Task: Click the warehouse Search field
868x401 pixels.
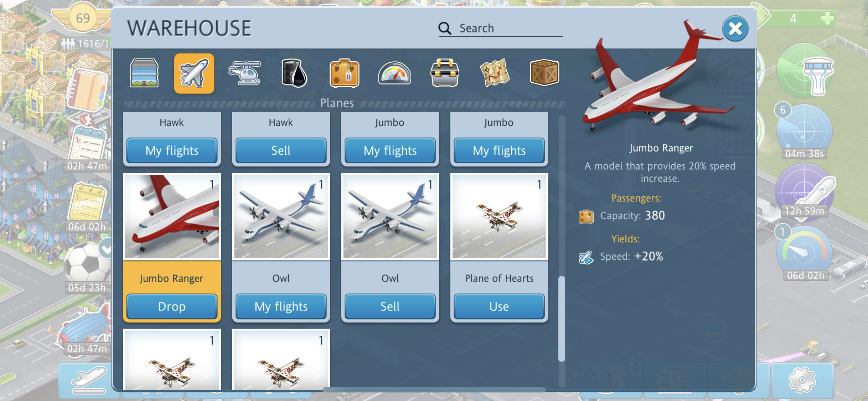Action: point(501,28)
